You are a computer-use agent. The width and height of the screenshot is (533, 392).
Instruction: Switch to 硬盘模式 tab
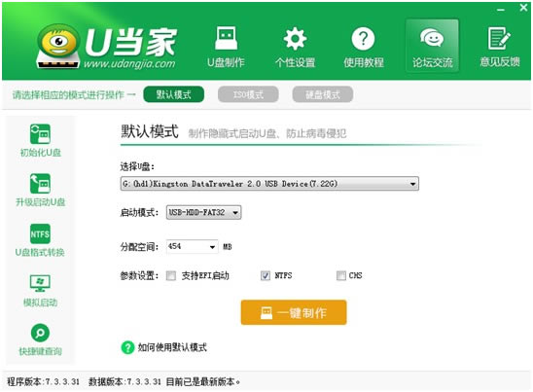tap(323, 94)
